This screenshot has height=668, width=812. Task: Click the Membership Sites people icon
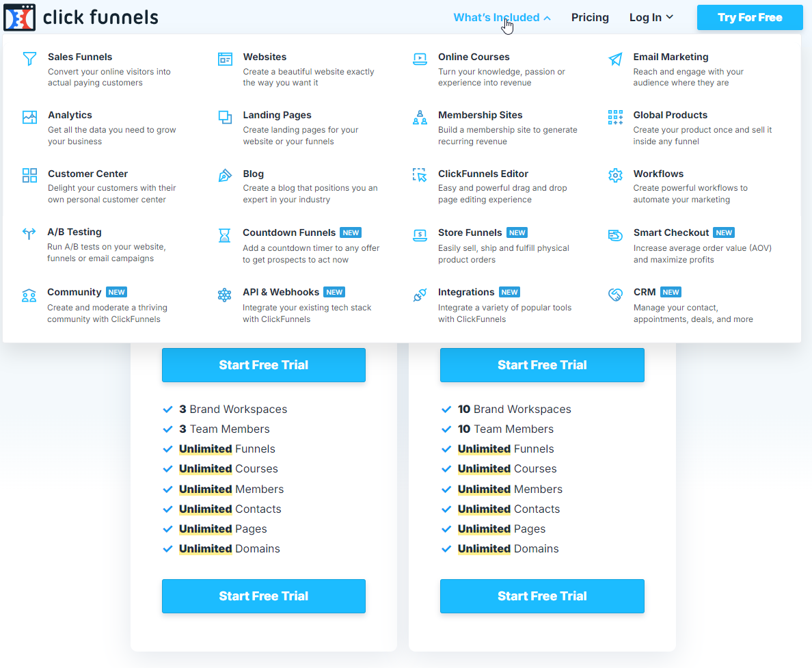click(x=420, y=117)
